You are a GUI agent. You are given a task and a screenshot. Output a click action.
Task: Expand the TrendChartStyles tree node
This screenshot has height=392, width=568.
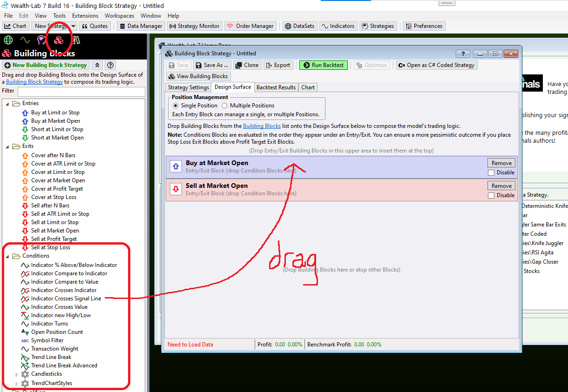(x=17, y=383)
